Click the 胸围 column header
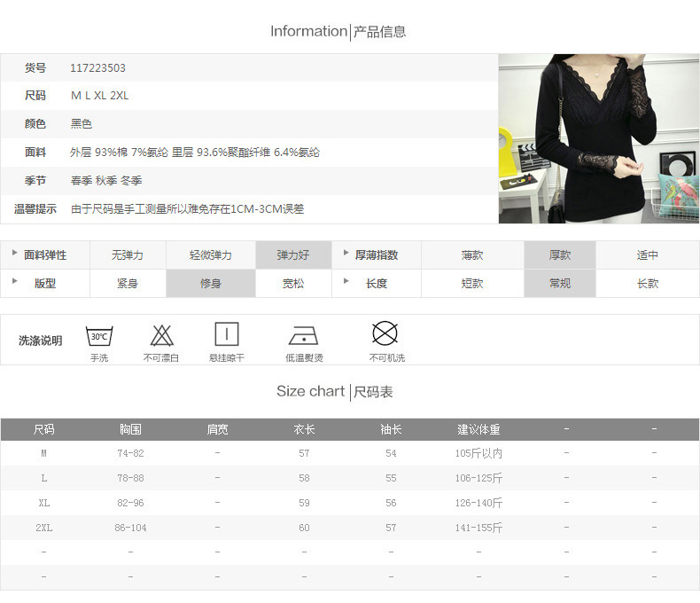Image resolution: width=700 pixels, height=603 pixels. pyautogui.click(x=130, y=429)
